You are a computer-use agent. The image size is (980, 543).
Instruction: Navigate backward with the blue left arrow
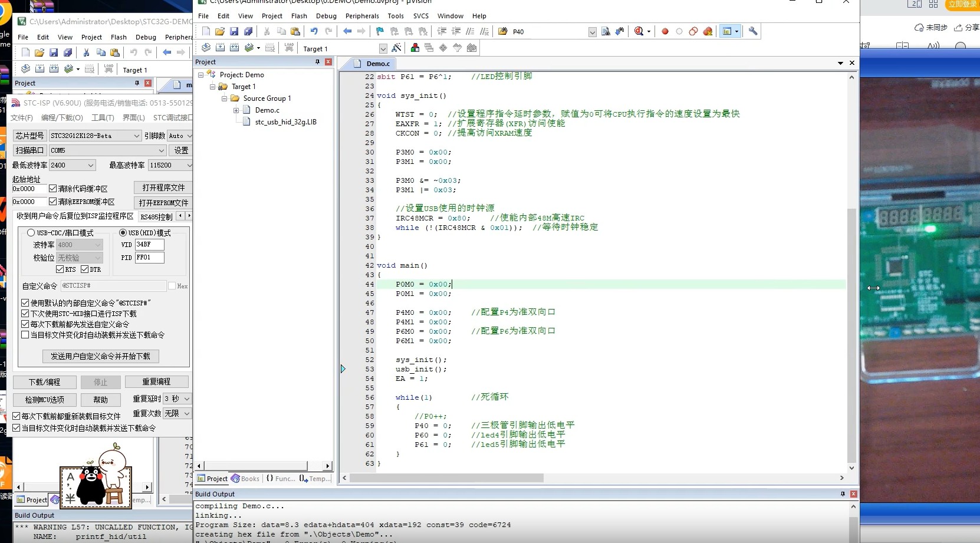(347, 31)
